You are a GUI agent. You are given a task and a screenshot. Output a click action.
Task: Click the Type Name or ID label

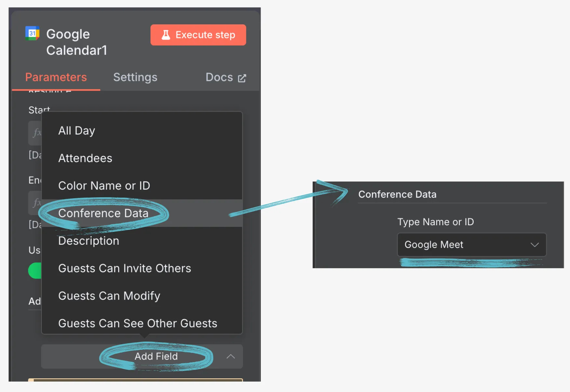coord(436,222)
